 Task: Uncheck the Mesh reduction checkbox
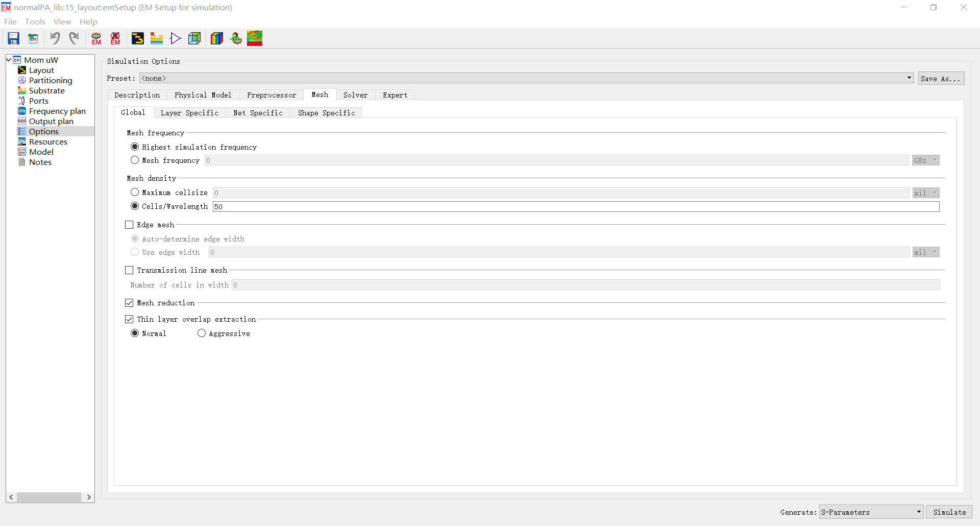(x=129, y=303)
